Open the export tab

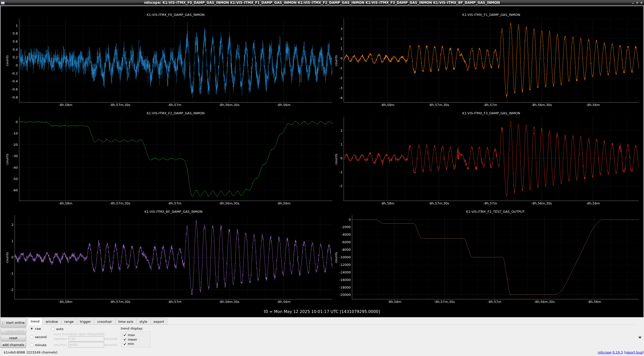coord(158,322)
